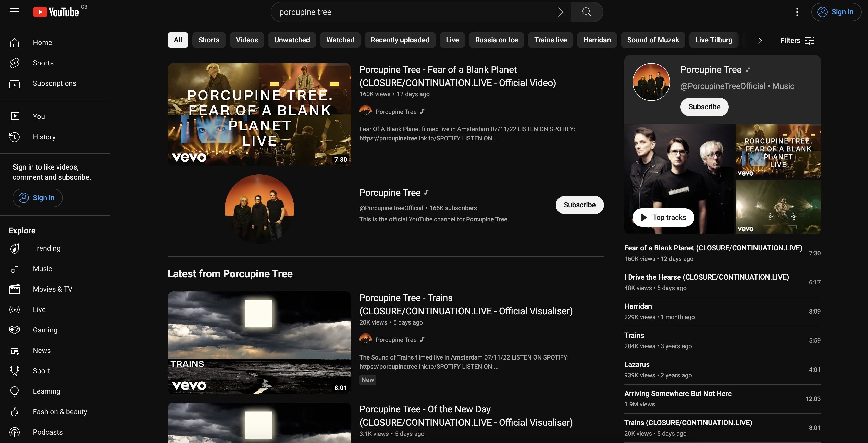
Task: Select the Watched filter chip
Action: point(340,40)
